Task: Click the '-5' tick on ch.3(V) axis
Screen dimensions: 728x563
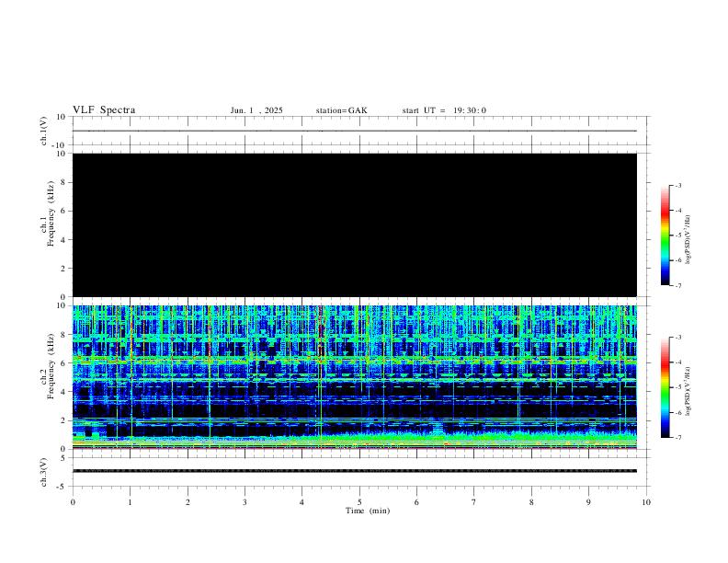Action: pos(63,487)
